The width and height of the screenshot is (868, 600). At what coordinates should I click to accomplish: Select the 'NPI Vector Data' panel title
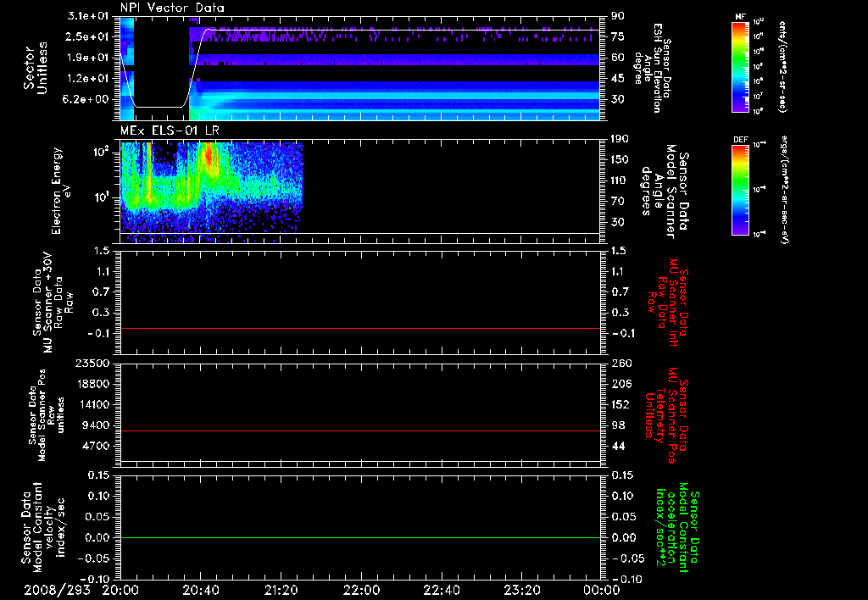[x=173, y=8]
